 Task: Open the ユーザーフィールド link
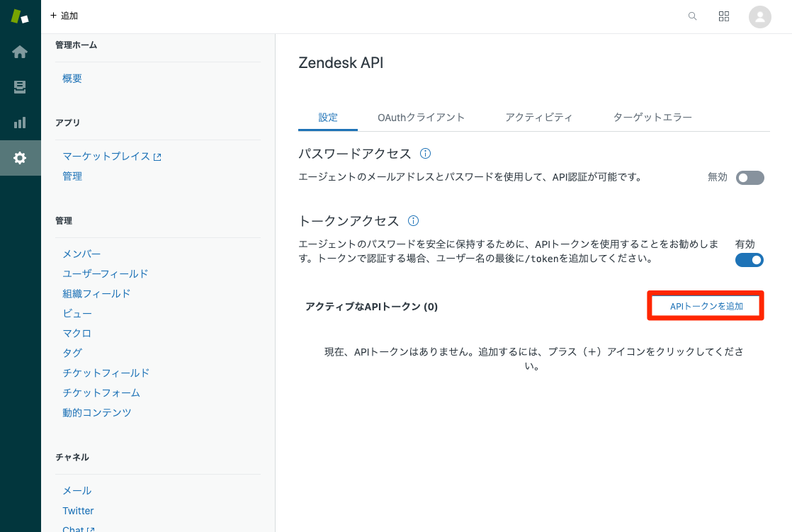click(x=105, y=273)
